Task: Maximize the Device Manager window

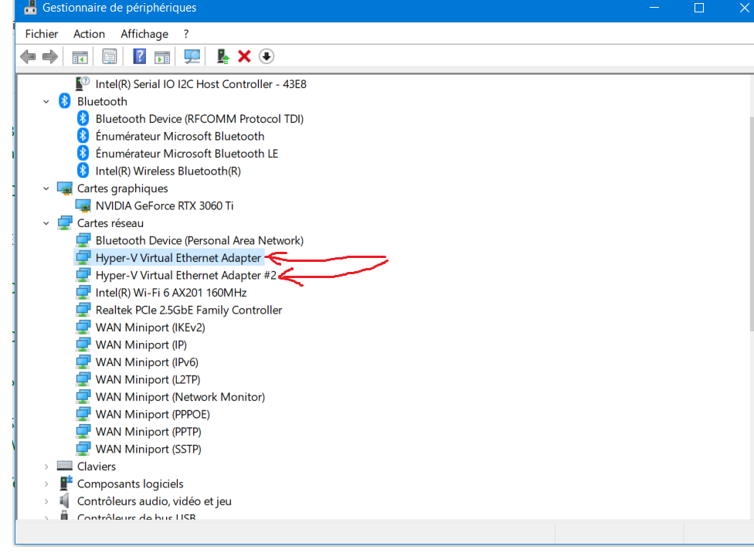Action: [699, 8]
